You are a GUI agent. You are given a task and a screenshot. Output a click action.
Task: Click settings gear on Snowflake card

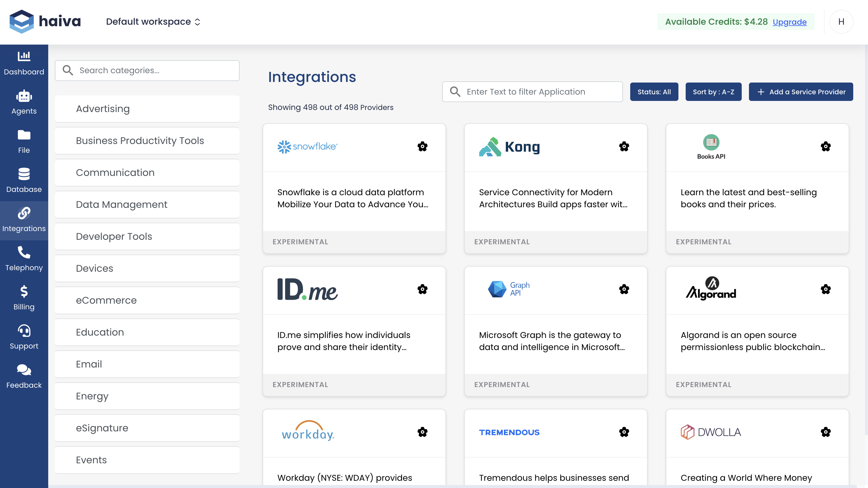(x=422, y=146)
